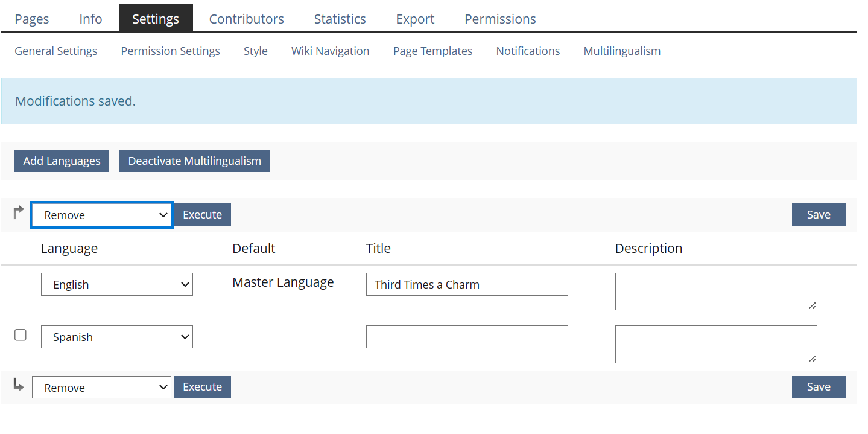
Task: Expand the English language dropdown
Action: pyautogui.click(x=117, y=285)
